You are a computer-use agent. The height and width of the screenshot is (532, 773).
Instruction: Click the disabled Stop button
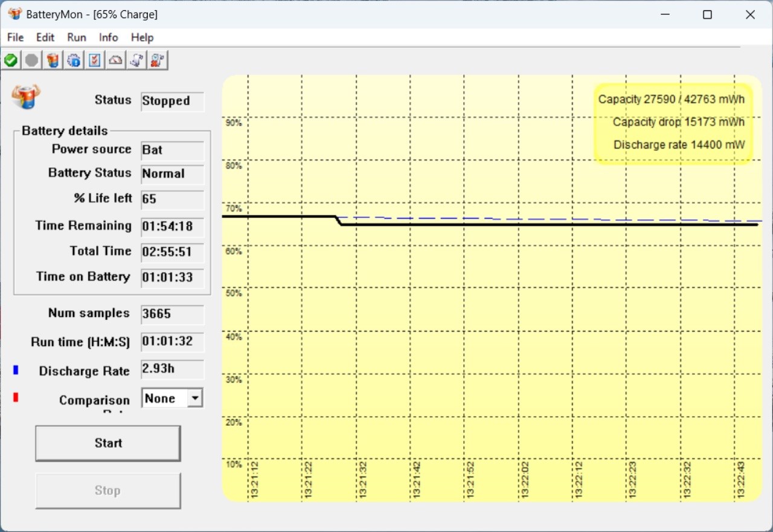[108, 490]
